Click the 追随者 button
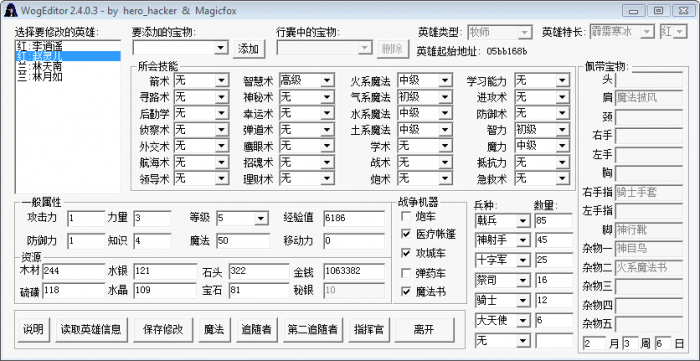The width and height of the screenshot is (700, 361). 256,330
